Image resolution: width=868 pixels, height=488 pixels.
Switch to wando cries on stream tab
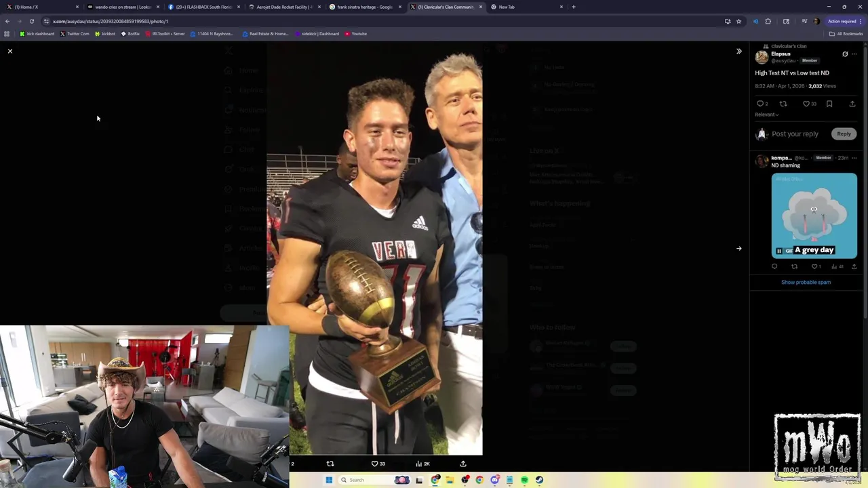122,7
